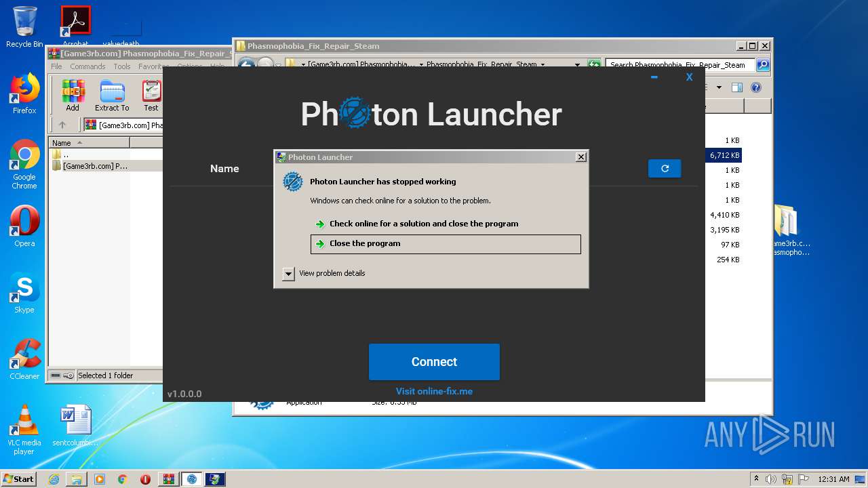Click the Explorer search field
Image resolution: width=868 pixels, height=488 pixels.
click(680, 65)
